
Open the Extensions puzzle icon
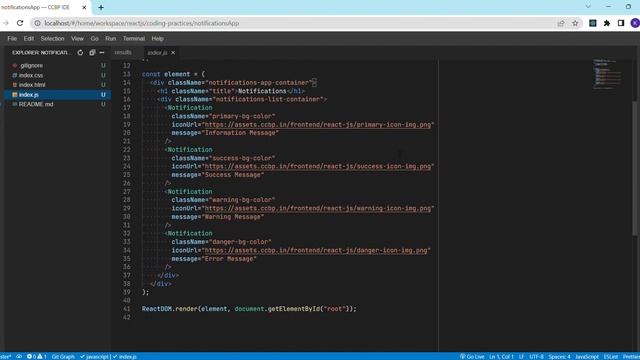(x=607, y=23)
